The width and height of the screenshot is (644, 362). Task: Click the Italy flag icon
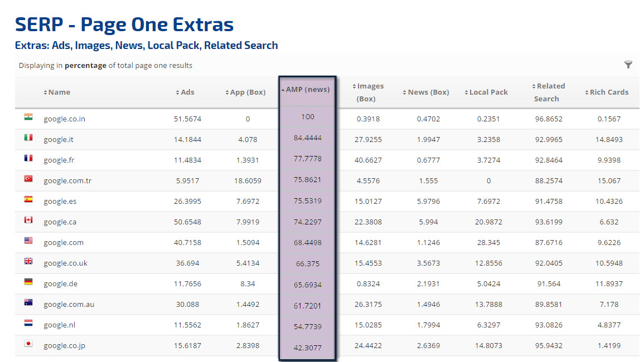click(x=28, y=138)
